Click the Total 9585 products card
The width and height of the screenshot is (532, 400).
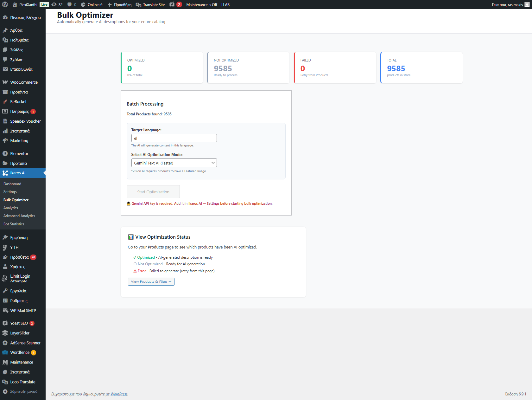421,68
